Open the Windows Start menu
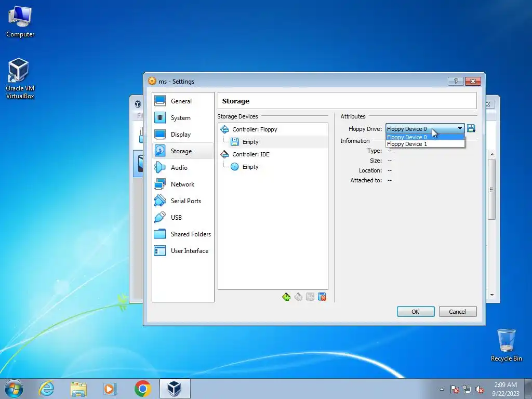The width and height of the screenshot is (532, 399). pyautogui.click(x=14, y=389)
